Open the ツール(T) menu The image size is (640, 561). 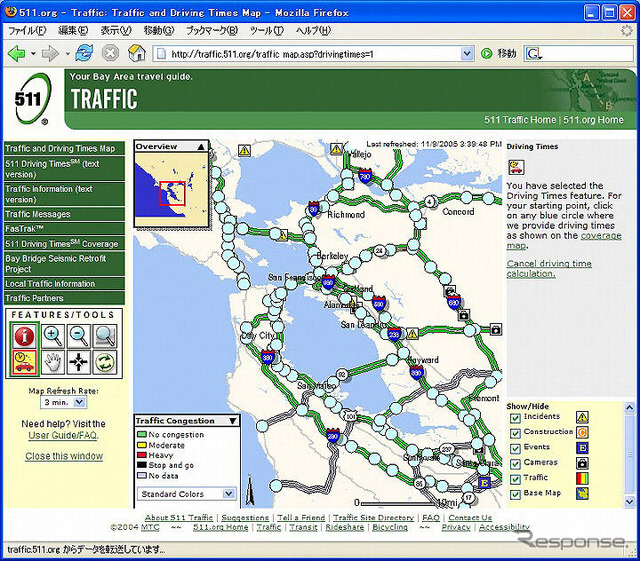pyautogui.click(x=267, y=31)
